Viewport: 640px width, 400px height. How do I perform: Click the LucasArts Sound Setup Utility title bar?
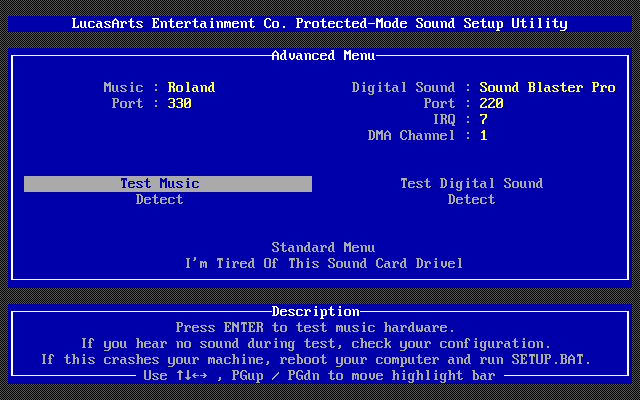[320, 24]
